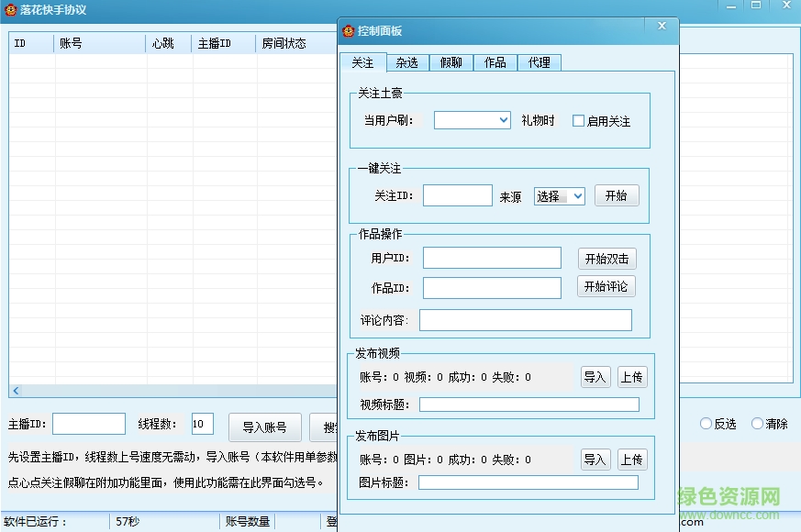Image resolution: width=801 pixels, height=532 pixels.
Task: Click 导入 in the 发布视频 section
Action: [x=595, y=376]
